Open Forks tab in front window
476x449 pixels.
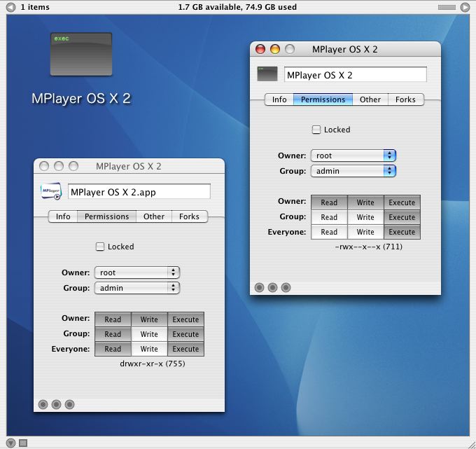(x=405, y=99)
